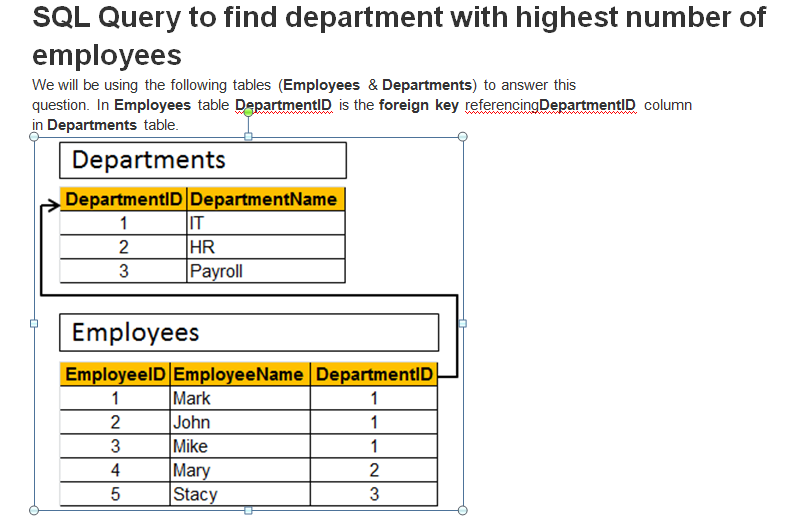Image resolution: width=789 pixels, height=525 pixels.
Task: Click the "IT" department name cell
Action: [266, 223]
